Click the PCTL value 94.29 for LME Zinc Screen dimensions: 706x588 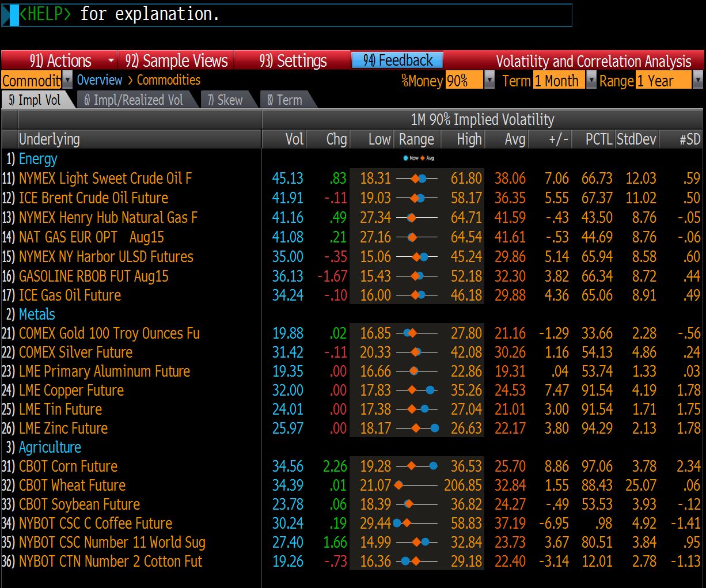[x=597, y=428]
